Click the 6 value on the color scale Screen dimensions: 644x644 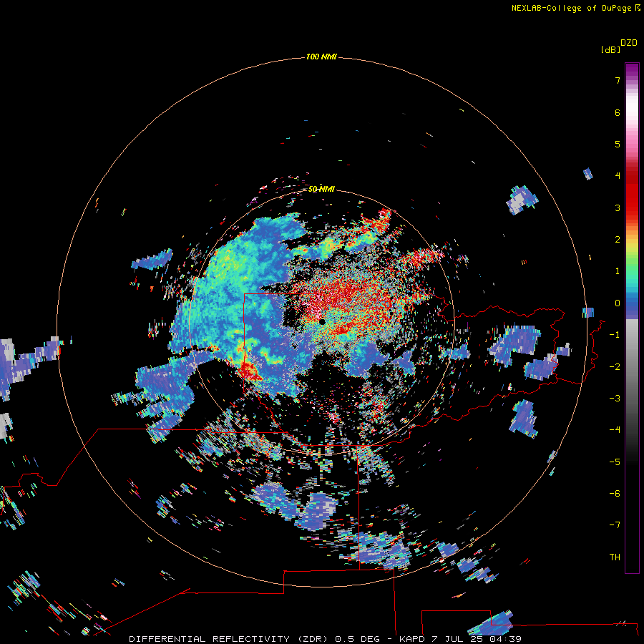coord(618,112)
